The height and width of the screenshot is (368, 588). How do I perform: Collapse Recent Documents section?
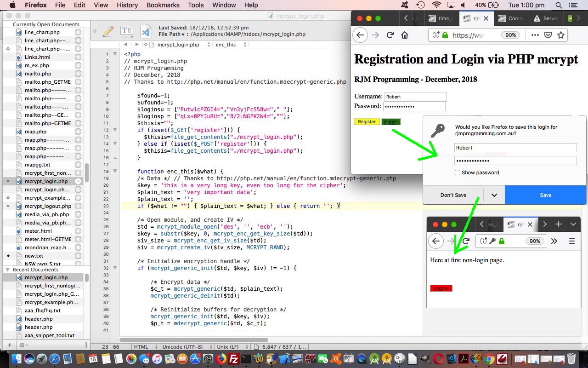pos(7,270)
